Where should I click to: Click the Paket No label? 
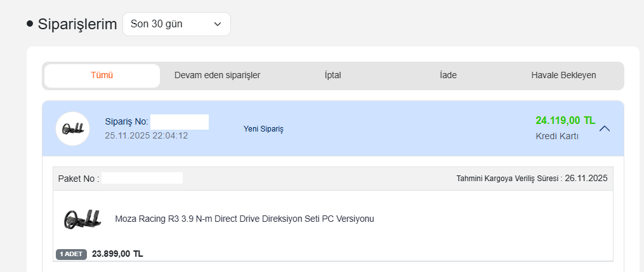79,179
